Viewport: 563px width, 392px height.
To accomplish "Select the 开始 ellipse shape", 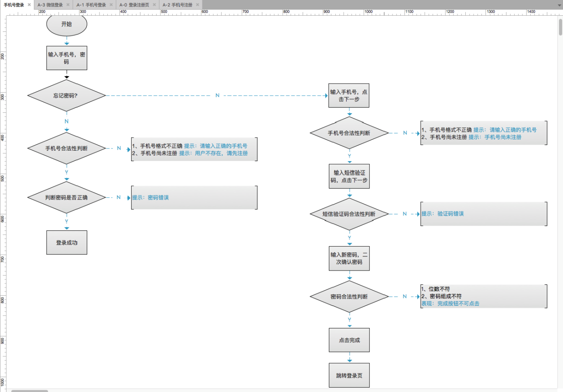I will pos(67,24).
